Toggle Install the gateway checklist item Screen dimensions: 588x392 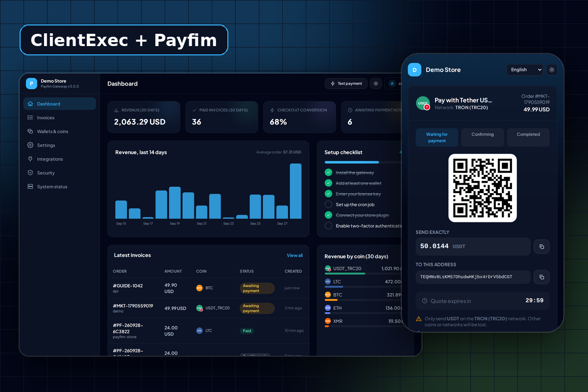[x=328, y=172]
